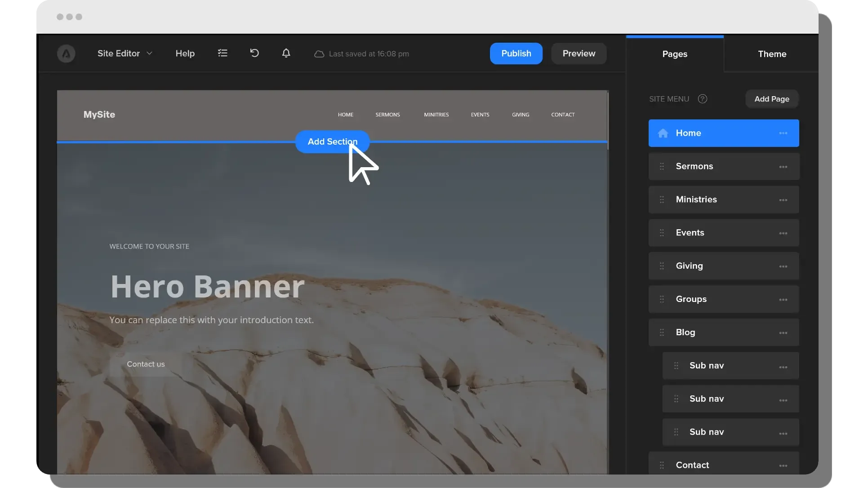Viewport: 868px width, 488px height.
Task: Click the Home page house icon
Action: coord(663,133)
